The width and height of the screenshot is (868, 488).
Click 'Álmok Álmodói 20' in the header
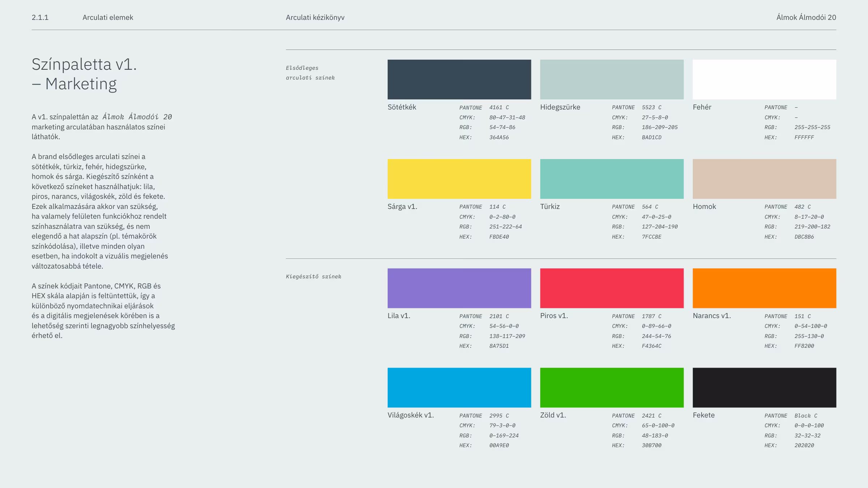point(806,17)
